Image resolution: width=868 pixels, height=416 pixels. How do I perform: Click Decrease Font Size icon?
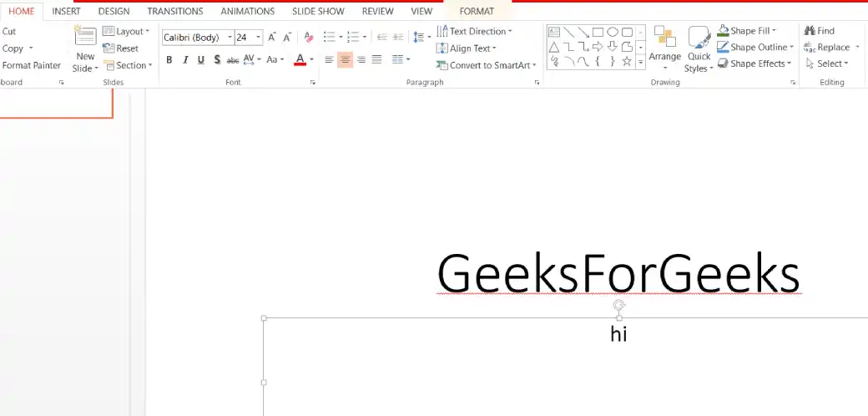pos(287,37)
